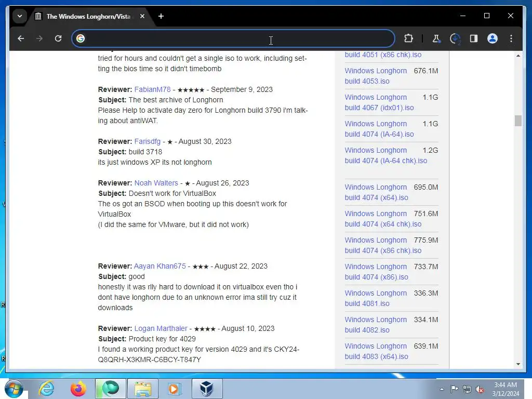Viewport: 532px width, 399px height.
Task: Download Longhorn build 4074 (x64 chk).iso
Action: pyautogui.click(x=383, y=219)
